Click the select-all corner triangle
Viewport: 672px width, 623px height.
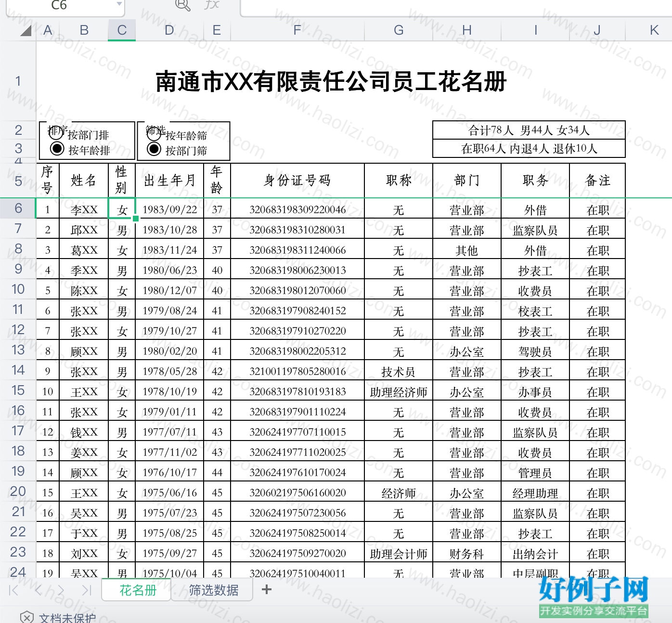click(26, 31)
